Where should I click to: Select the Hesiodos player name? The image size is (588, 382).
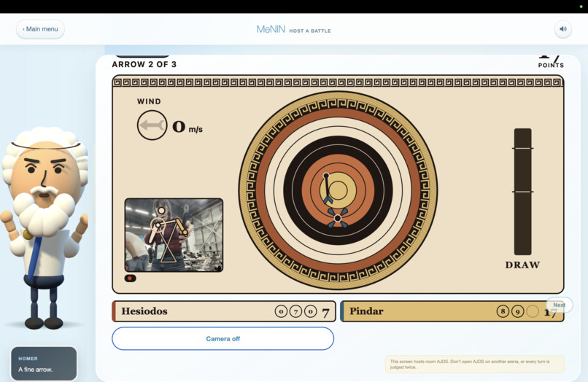(x=144, y=311)
